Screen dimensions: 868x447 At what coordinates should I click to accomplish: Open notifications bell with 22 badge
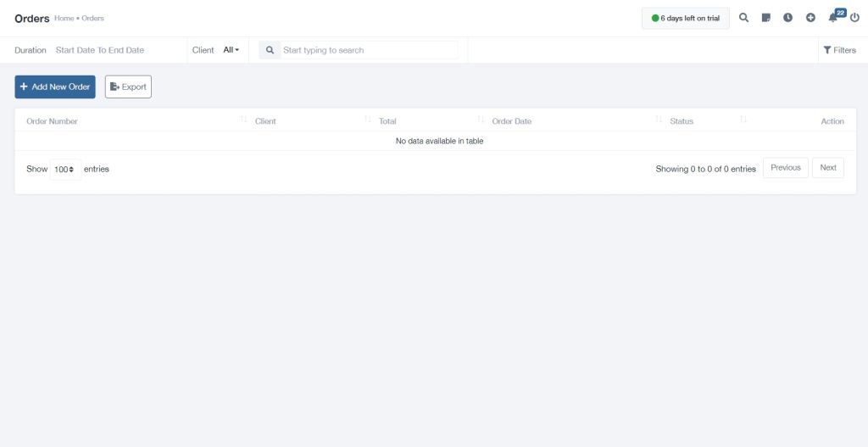tap(833, 18)
